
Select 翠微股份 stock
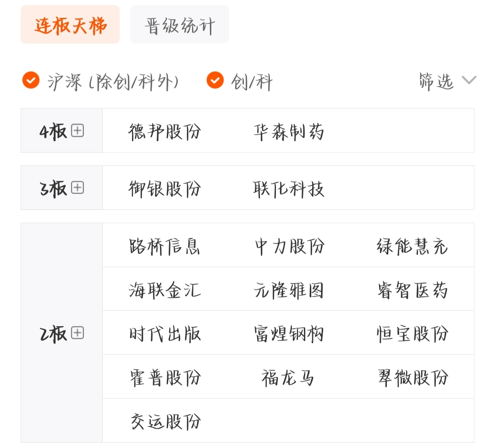(412, 378)
